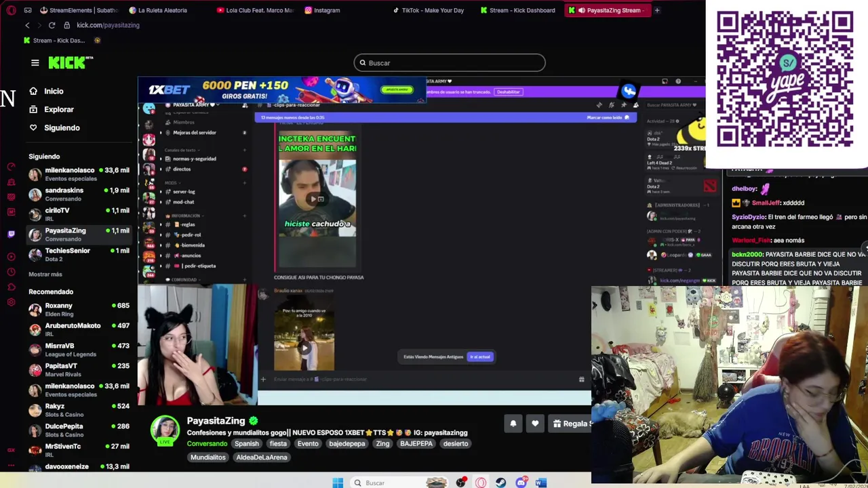This screenshot has width=868, height=488.
Task: Click the 'Ir al actual' button
Action: click(480, 357)
